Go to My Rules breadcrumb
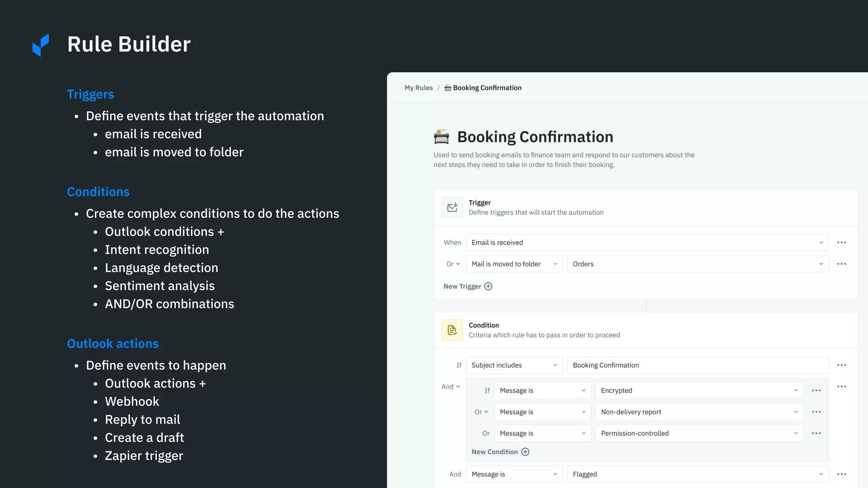This screenshot has height=488, width=868. tap(418, 88)
